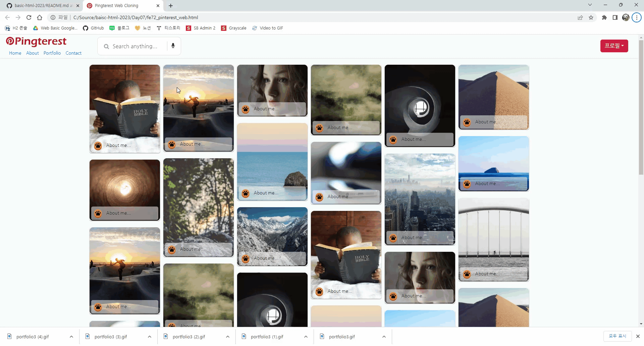Click the Pingterest logo
644x346 pixels.
(x=36, y=41)
